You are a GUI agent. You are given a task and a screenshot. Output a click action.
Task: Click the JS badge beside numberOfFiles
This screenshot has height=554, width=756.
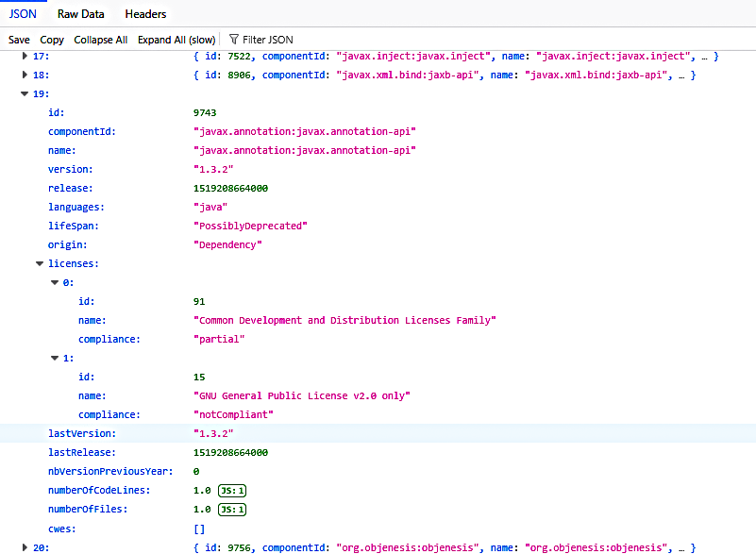click(232, 510)
